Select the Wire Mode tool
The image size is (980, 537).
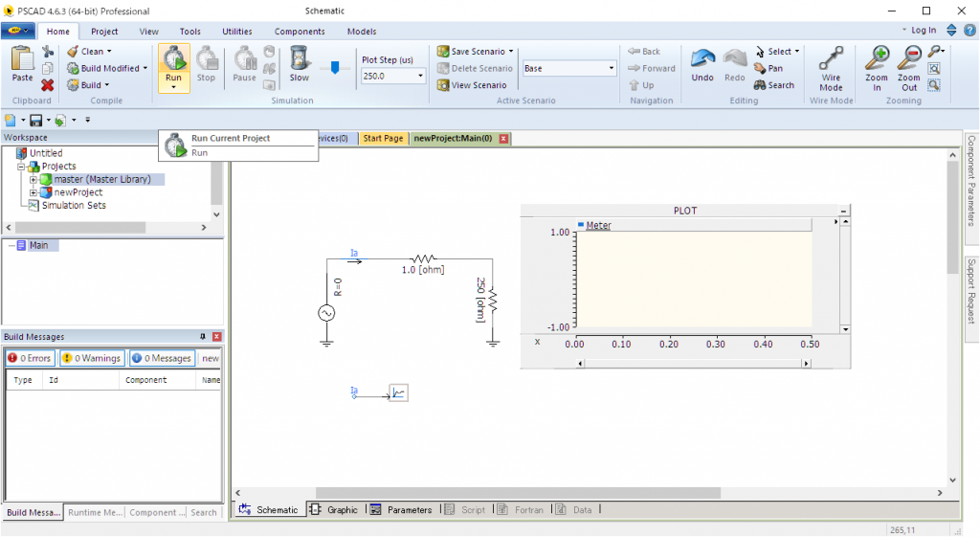[831, 59]
